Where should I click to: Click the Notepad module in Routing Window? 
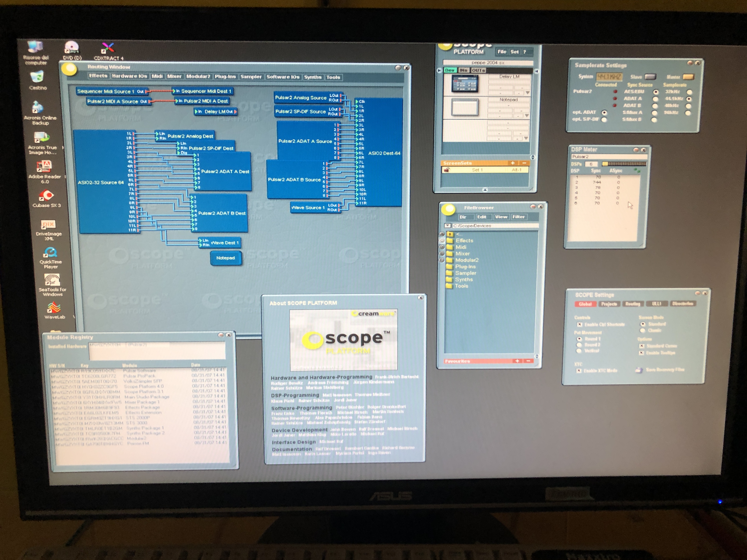tap(226, 258)
